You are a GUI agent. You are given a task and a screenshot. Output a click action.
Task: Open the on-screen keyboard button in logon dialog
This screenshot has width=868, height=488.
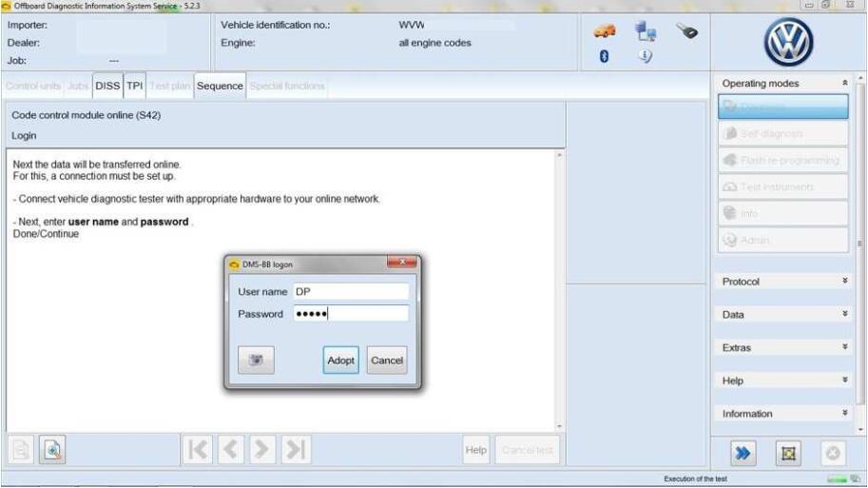(x=256, y=360)
